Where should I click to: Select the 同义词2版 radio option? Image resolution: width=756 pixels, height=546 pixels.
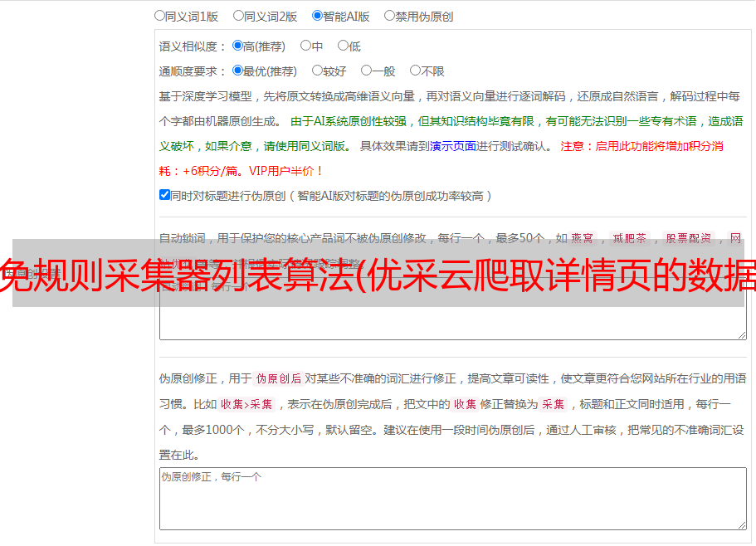pos(238,16)
